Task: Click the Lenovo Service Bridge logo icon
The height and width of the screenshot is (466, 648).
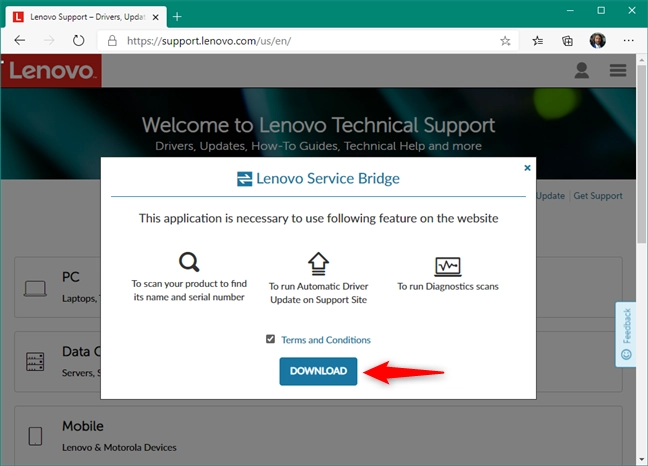Action: pos(244,179)
